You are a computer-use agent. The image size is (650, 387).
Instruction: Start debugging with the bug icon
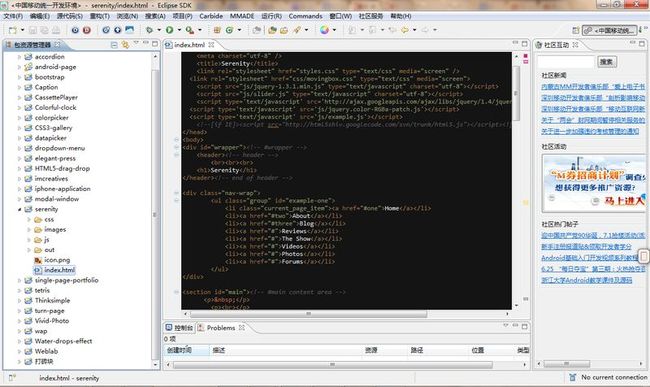[149, 30]
